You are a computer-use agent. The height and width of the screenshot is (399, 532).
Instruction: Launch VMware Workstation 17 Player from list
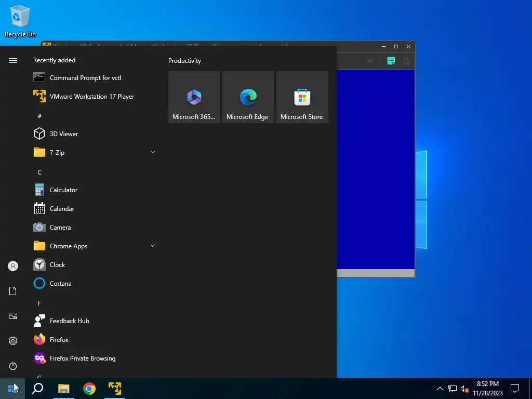click(95, 96)
